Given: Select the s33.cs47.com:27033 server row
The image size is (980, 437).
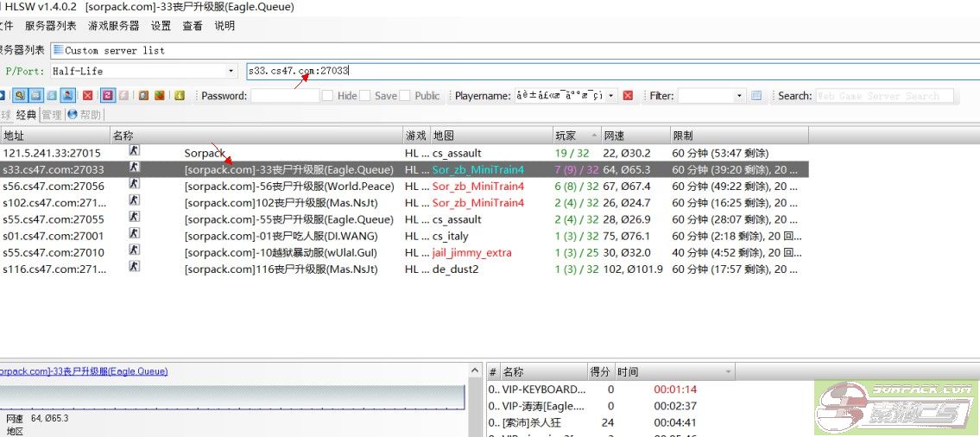Looking at the screenshot, I should pyautogui.click(x=404, y=169).
